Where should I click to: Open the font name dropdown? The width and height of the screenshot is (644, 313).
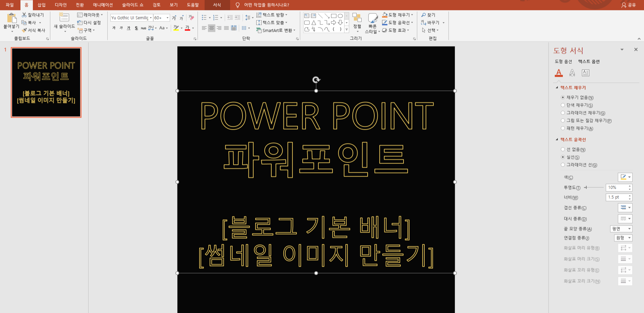[151, 18]
